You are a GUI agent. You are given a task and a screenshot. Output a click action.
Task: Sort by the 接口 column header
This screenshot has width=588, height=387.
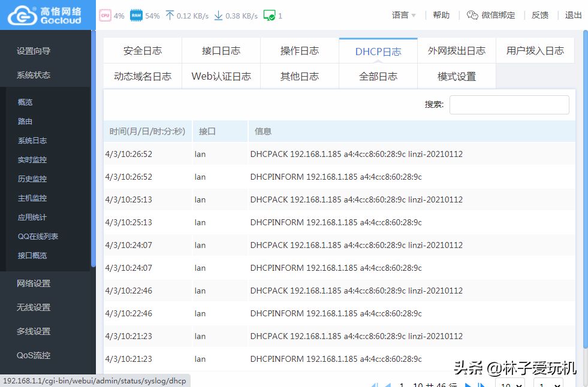220,131
